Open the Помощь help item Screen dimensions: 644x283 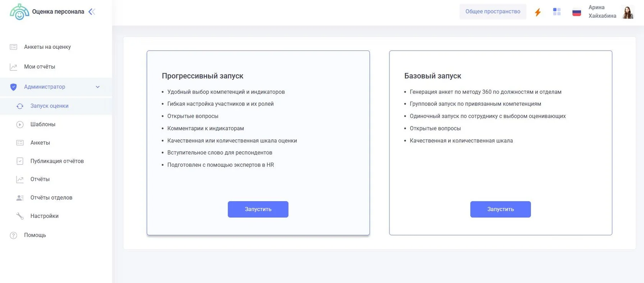pos(35,235)
